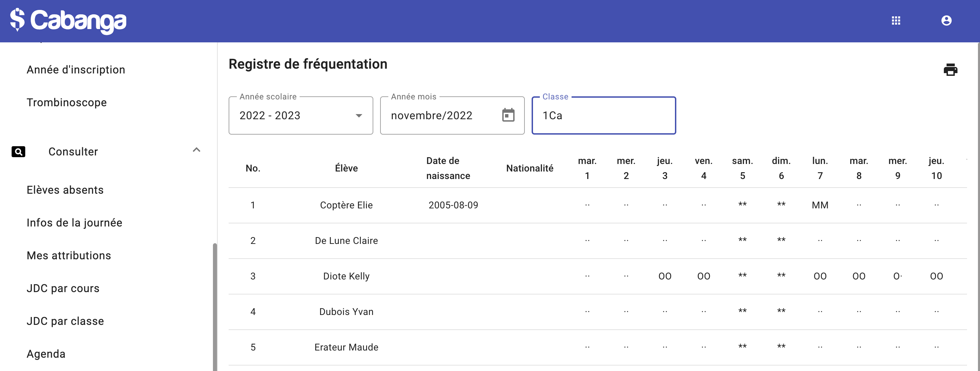The width and height of the screenshot is (980, 371).
Task: Select student Erateur Maude
Action: pyautogui.click(x=346, y=347)
